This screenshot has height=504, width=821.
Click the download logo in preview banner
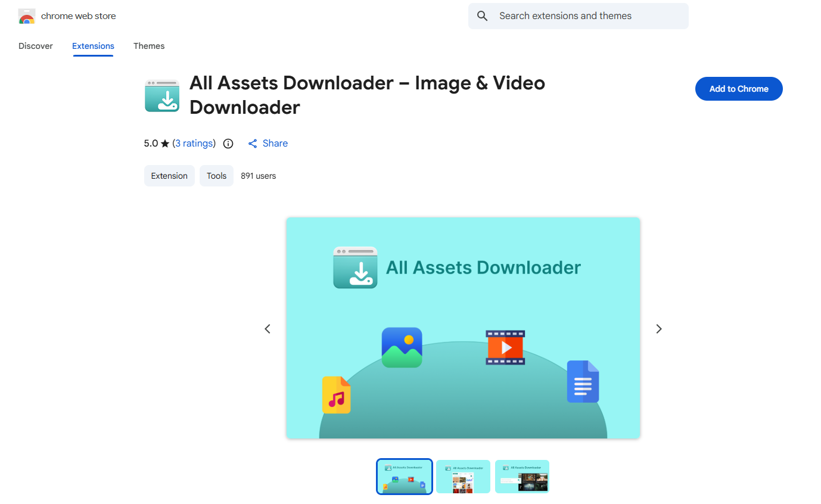tap(355, 267)
